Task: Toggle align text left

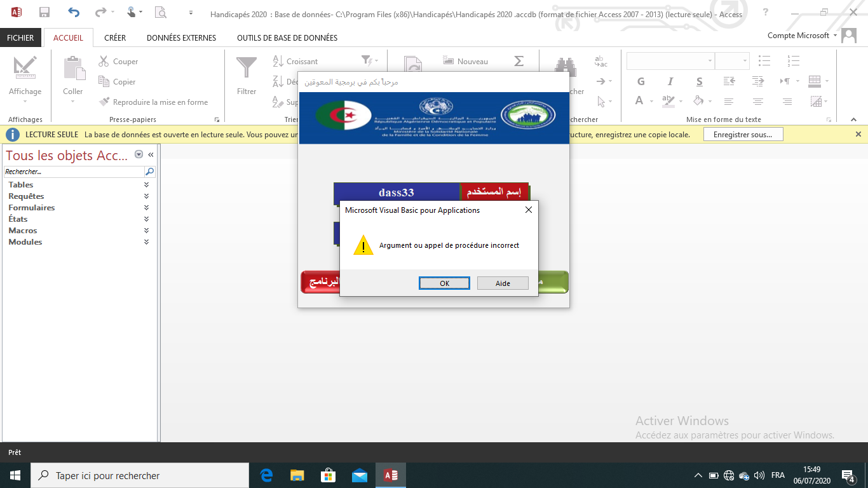Action: tap(729, 102)
